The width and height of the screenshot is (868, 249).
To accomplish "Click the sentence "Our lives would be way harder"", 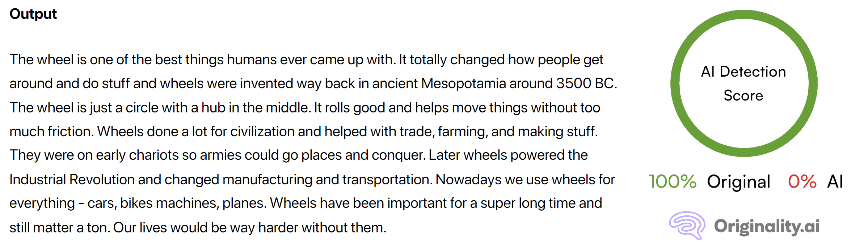I will click(250, 228).
